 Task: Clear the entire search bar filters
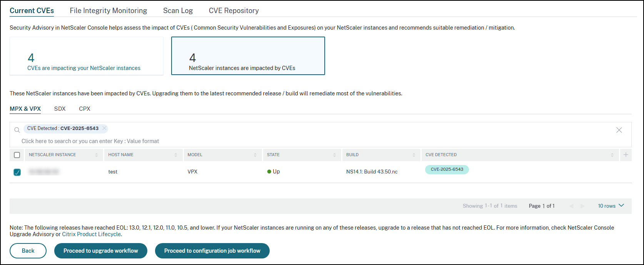tap(619, 130)
